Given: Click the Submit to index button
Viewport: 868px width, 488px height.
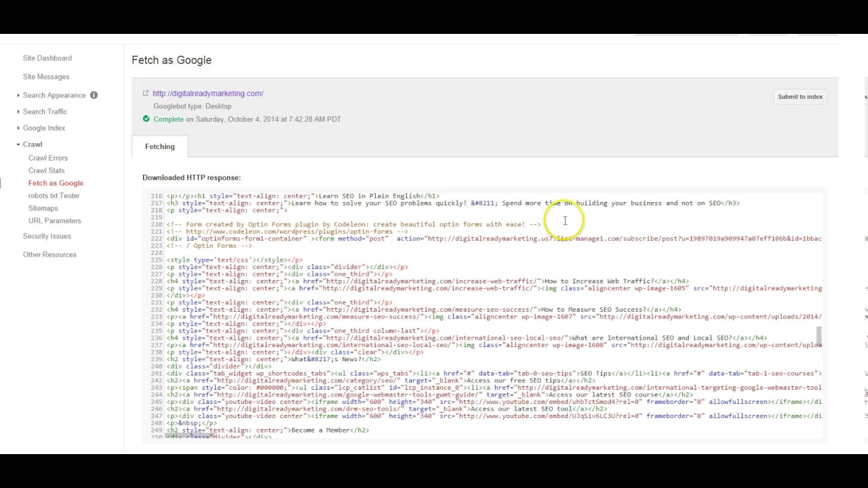Looking at the screenshot, I should pyautogui.click(x=800, y=97).
